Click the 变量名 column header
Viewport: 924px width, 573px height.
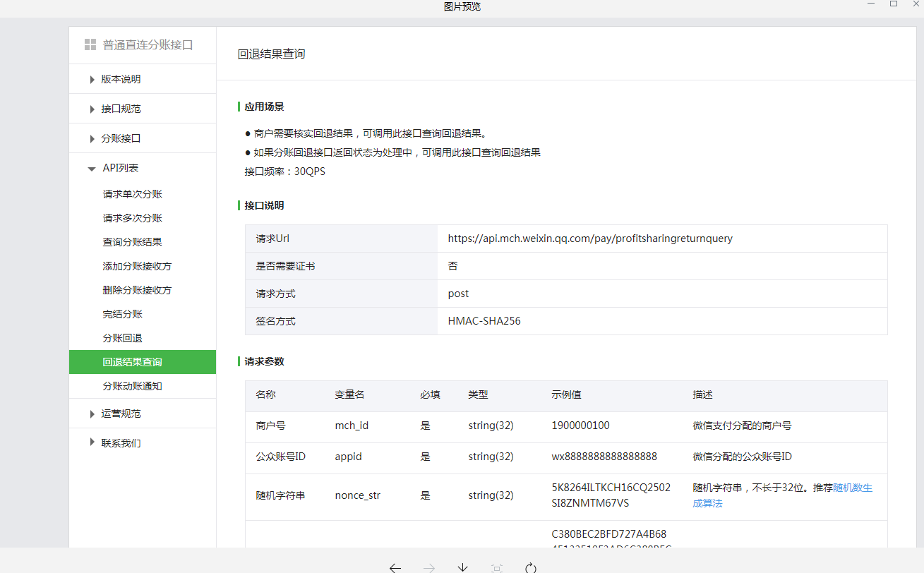(x=349, y=395)
